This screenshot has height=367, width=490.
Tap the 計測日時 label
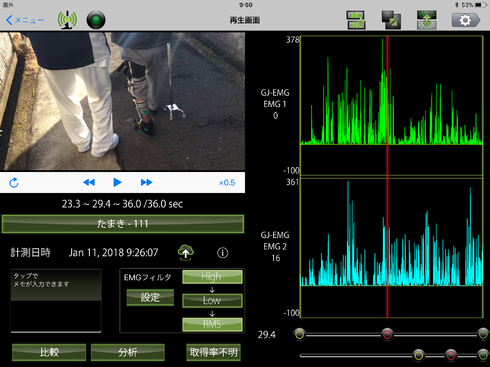click(x=30, y=252)
